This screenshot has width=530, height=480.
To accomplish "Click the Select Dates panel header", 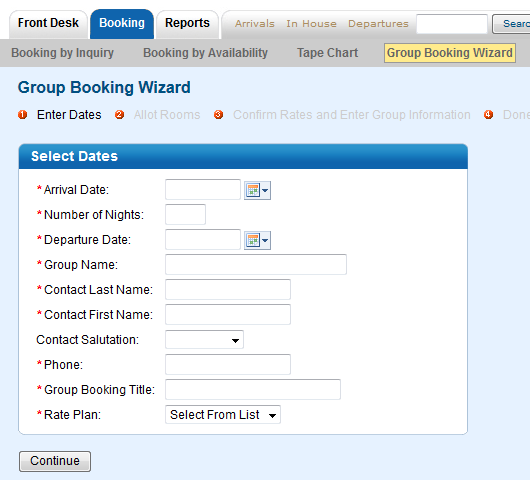I will 243,157.
